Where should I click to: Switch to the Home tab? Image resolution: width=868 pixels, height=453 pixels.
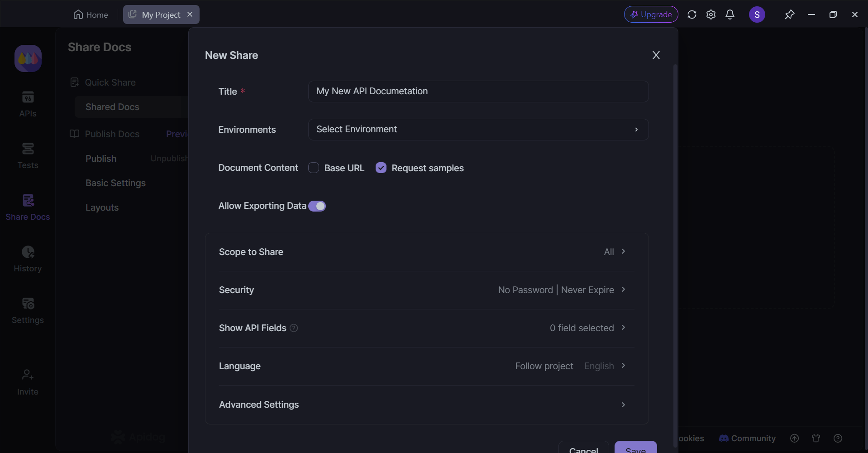coord(91,14)
